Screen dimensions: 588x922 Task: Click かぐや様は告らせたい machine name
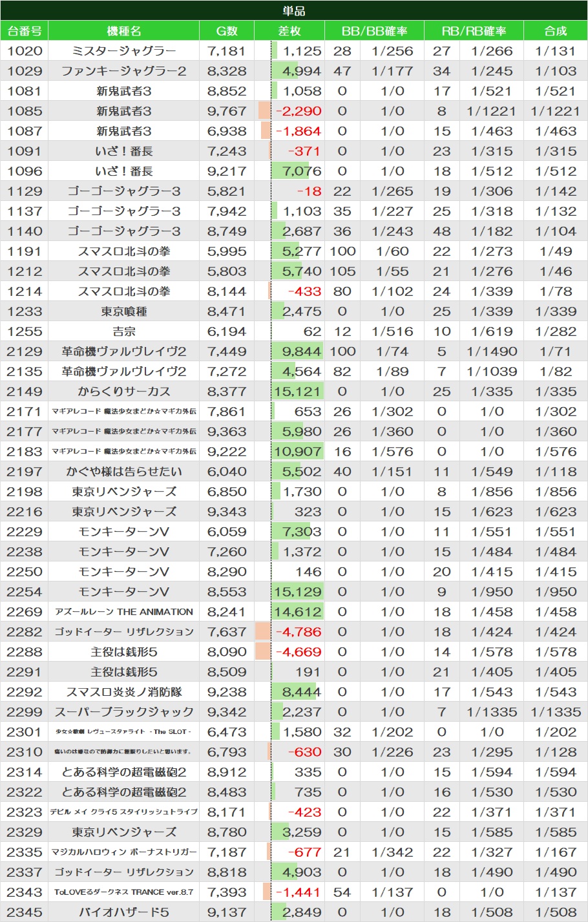(x=123, y=472)
